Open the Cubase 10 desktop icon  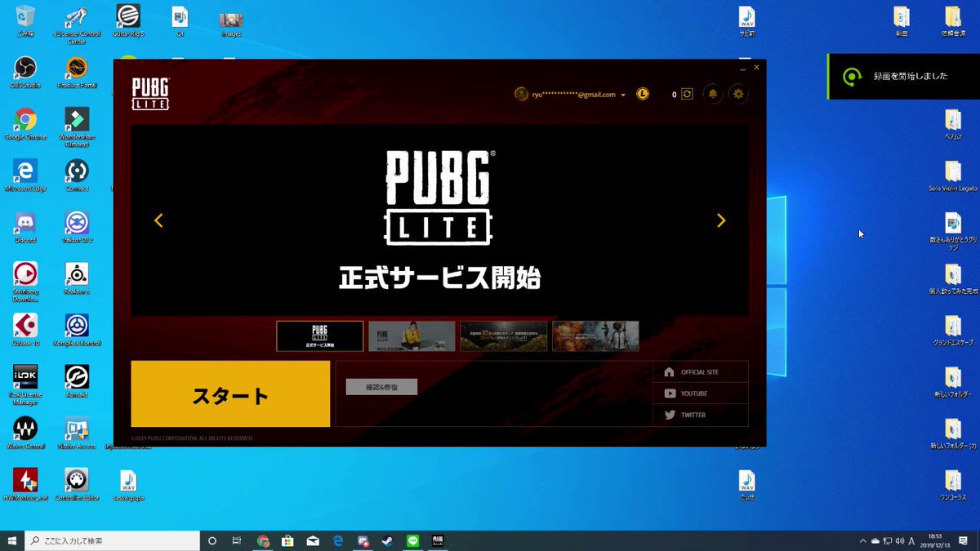pos(25,330)
